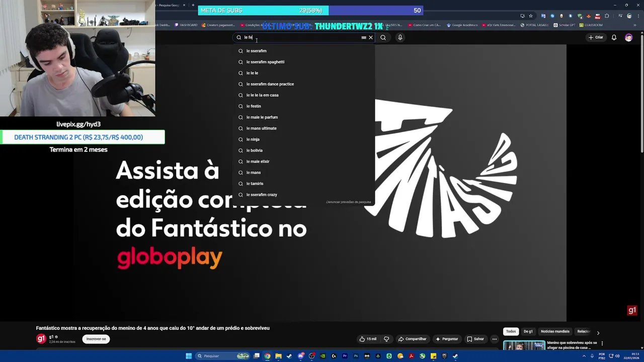Open Epic Games launcher from the taskbar

pos(444,356)
